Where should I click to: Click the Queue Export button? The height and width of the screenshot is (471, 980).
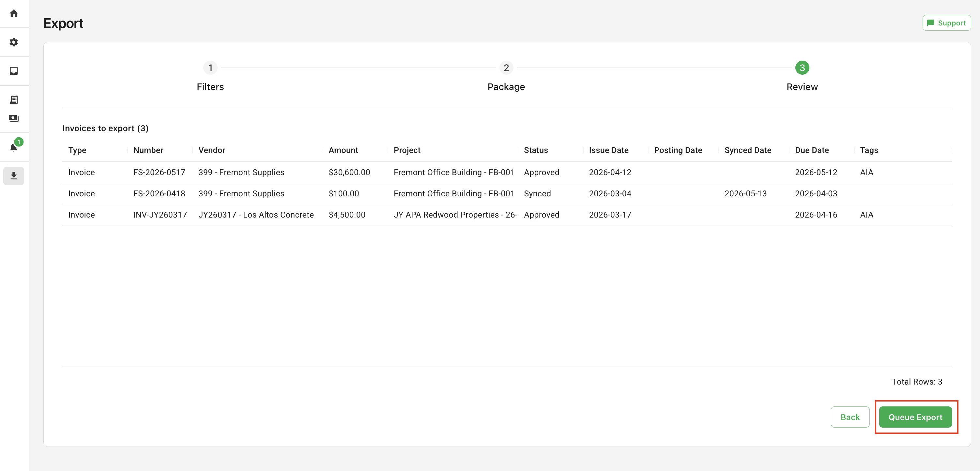[915, 417]
